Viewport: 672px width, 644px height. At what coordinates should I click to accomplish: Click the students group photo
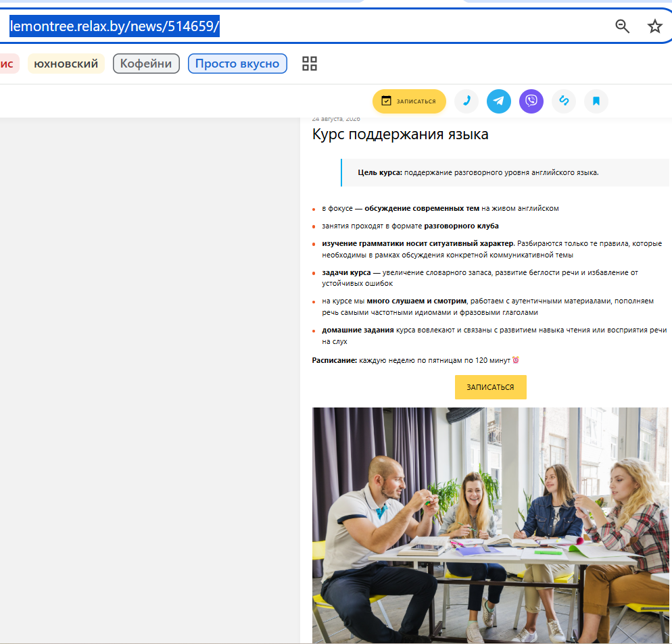pyautogui.click(x=490, y=525)
